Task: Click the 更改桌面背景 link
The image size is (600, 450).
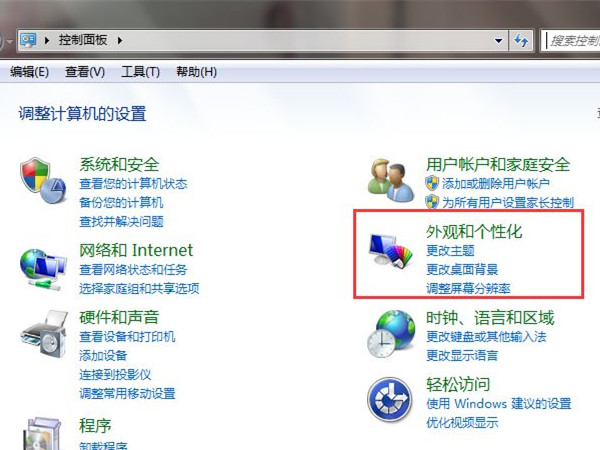Action: tap(462, 269)
